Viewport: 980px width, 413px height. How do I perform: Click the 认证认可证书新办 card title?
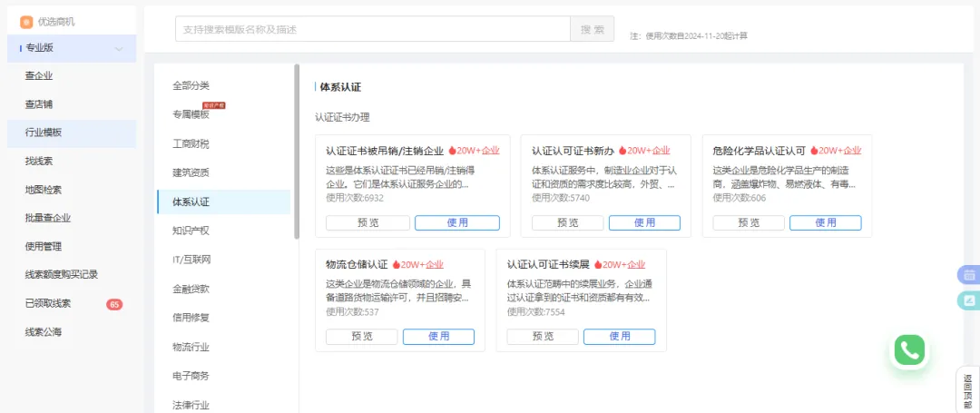pyautogui.click(x=573, y=151)
